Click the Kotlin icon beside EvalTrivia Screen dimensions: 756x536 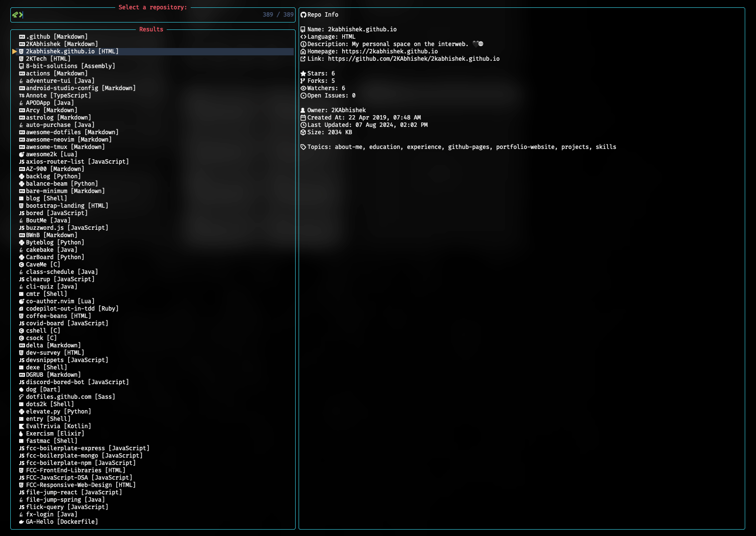[x=22, y=426]
